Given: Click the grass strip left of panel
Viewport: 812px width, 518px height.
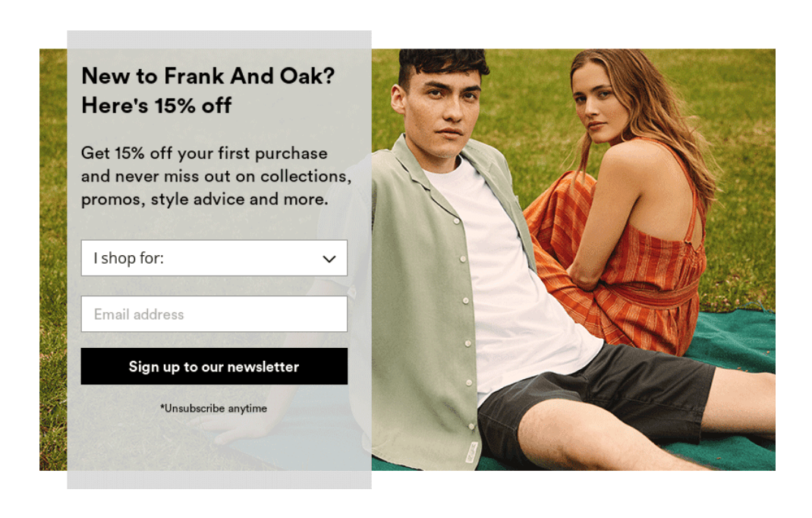Looking at the screenshot, I should (x=53, y=259).
